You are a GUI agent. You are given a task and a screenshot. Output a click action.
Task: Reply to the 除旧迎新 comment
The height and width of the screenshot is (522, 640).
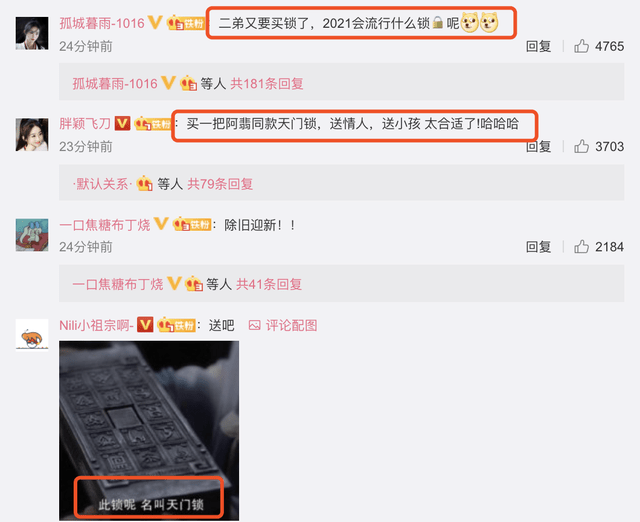(x=538, y=247)
